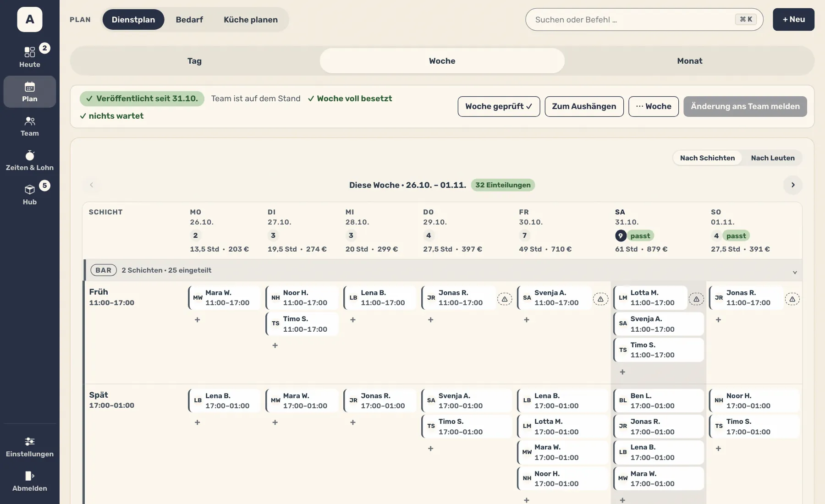Viewport: 825px width, 504px height.
Task: Click Änderung ans Team melden button
Action: click(745, 106)
